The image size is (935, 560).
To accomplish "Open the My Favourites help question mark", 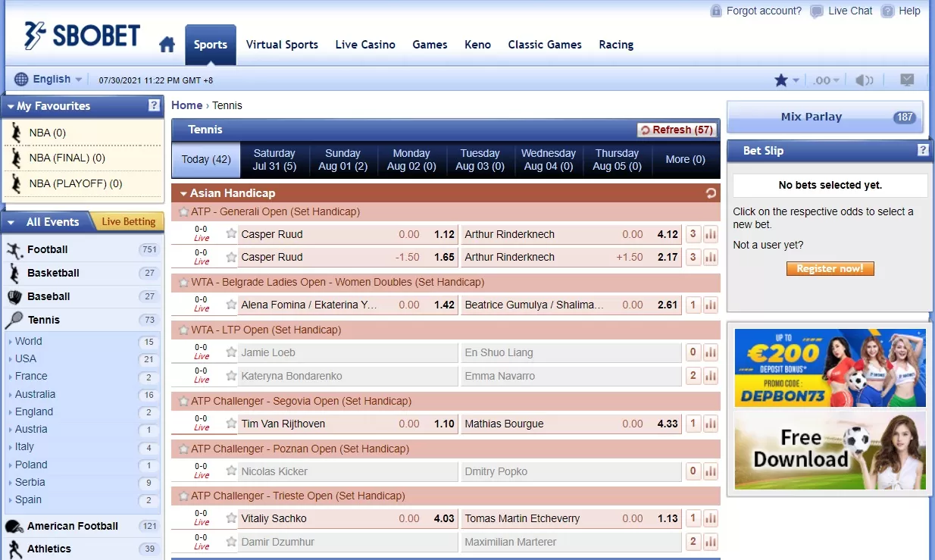I will (x=155, y=106).
